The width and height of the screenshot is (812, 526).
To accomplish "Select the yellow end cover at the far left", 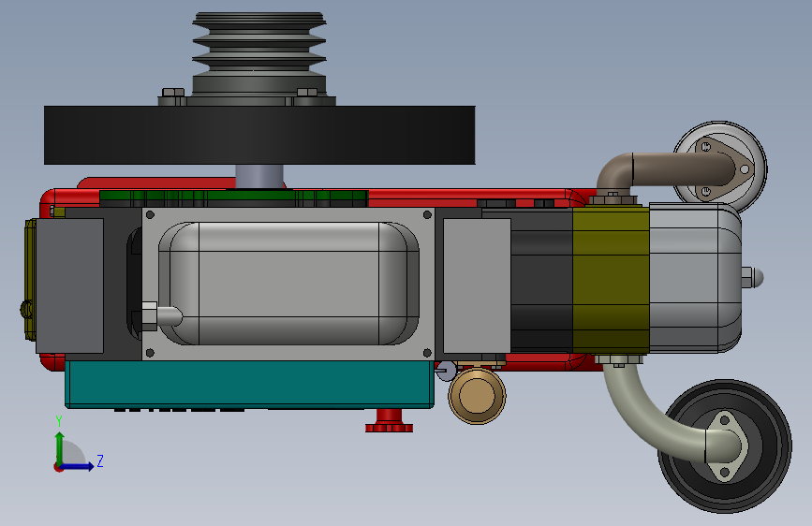I will point(30,280).
